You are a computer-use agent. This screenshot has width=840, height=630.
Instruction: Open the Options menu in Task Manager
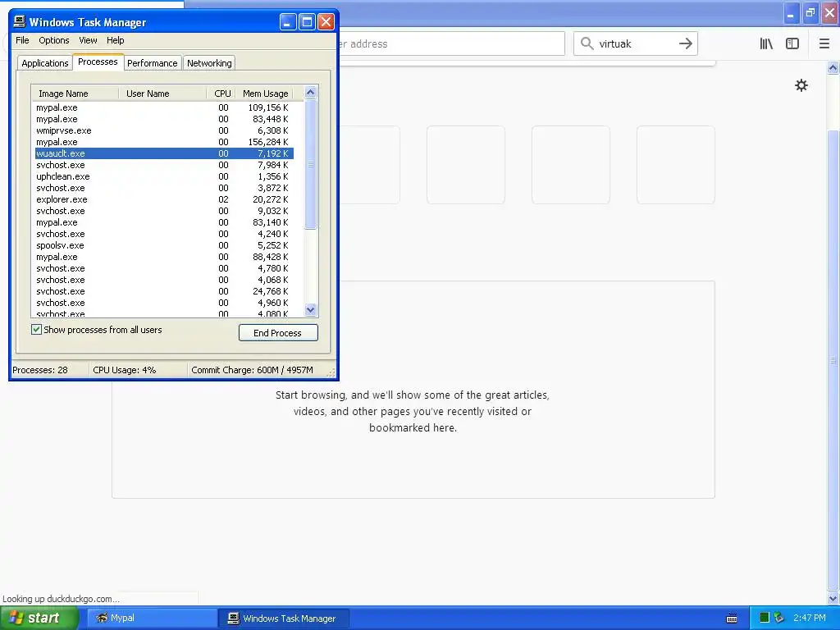pos(53,40)
